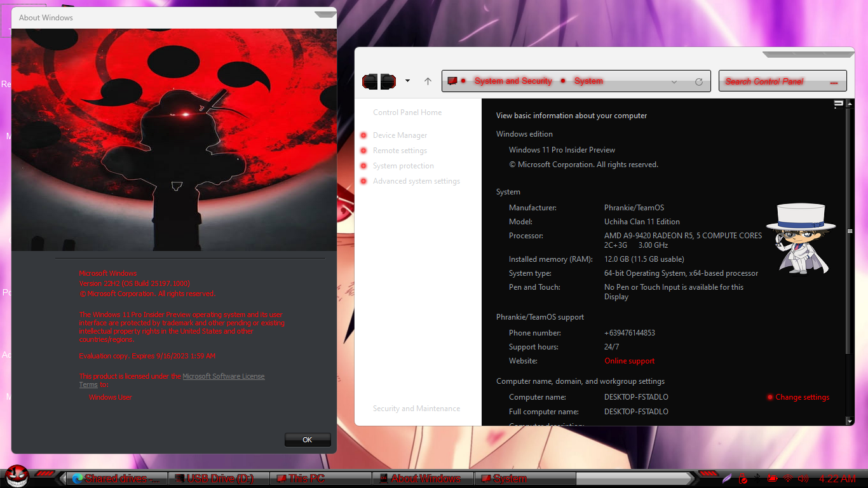Select the Evaluation copy expiry text
Image resolution: width=868 pixels, height=488 pixels.
coord(147,356)
